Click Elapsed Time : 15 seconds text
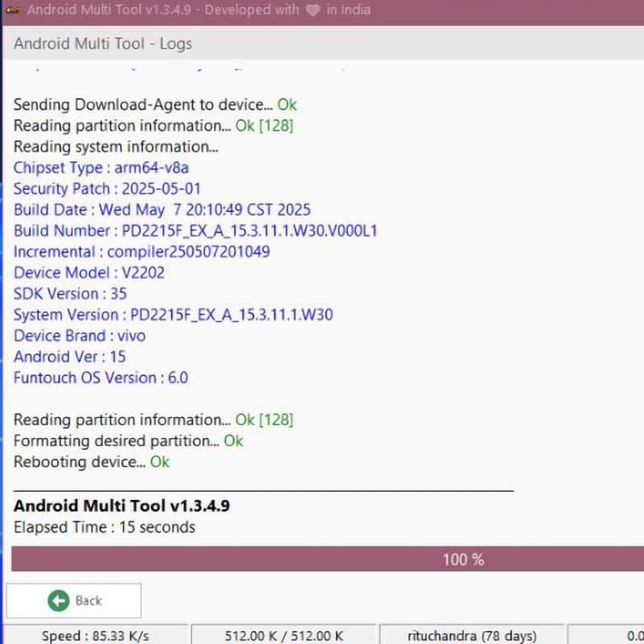The image size is (644, 644). (105, 527)
